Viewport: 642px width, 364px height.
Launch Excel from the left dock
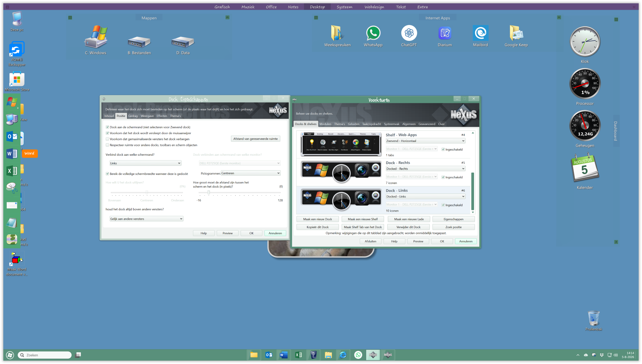(12, 171)
